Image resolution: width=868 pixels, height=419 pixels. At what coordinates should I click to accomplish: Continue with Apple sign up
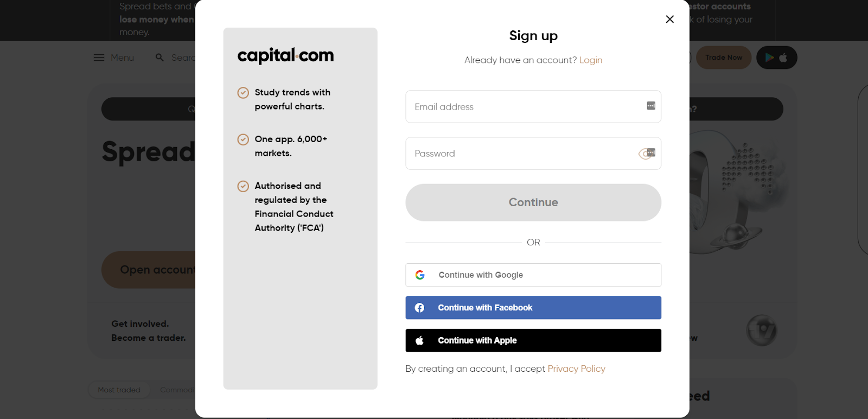pos(533,340)
